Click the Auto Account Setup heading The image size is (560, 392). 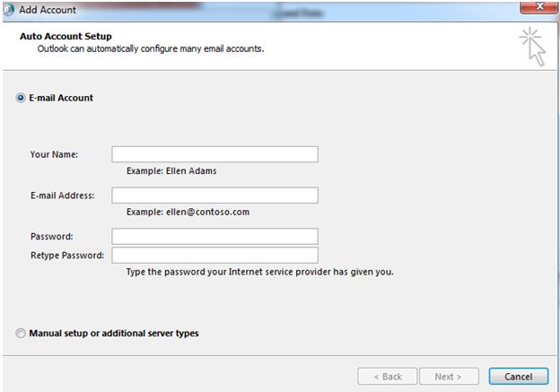(x=66, y=37)
